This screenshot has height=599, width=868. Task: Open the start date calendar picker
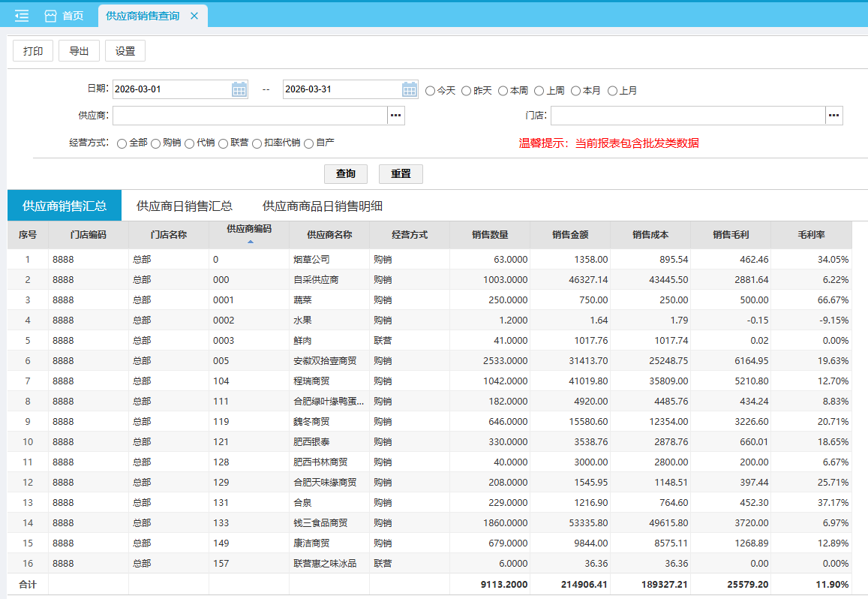pos(239,89)
